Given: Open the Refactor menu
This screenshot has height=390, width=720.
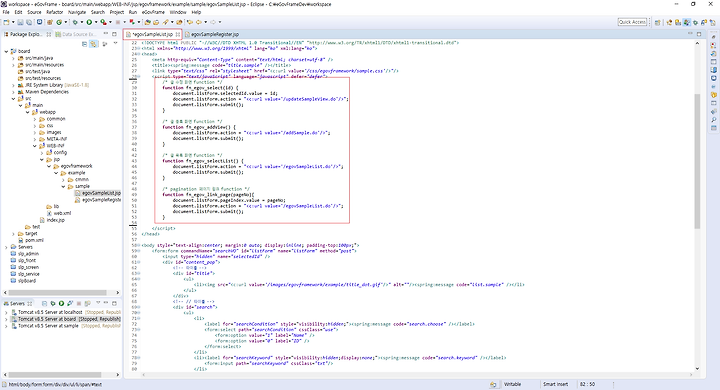Looking at the screenshot, I should click(55, 12).
